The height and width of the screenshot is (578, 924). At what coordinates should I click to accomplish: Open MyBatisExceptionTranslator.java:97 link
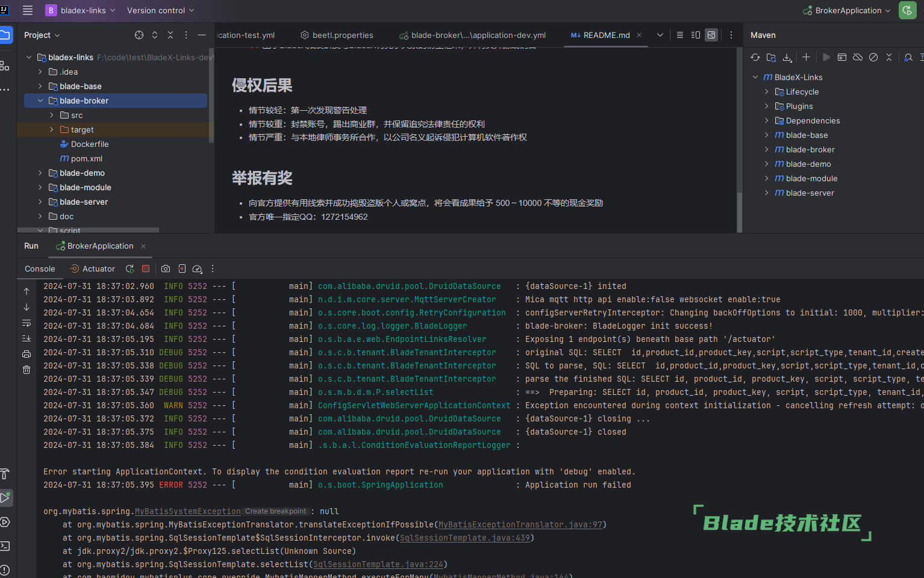tap(520, 524)
